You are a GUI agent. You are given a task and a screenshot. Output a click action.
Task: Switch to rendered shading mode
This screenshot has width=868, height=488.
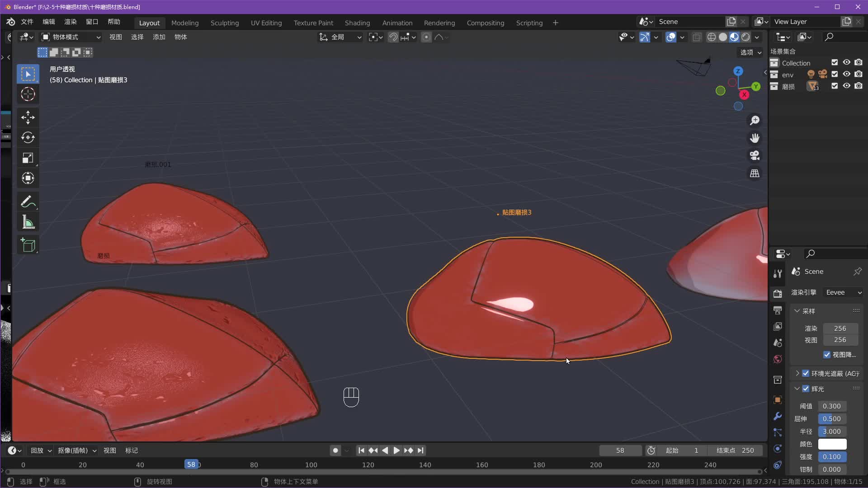point(745,37)
